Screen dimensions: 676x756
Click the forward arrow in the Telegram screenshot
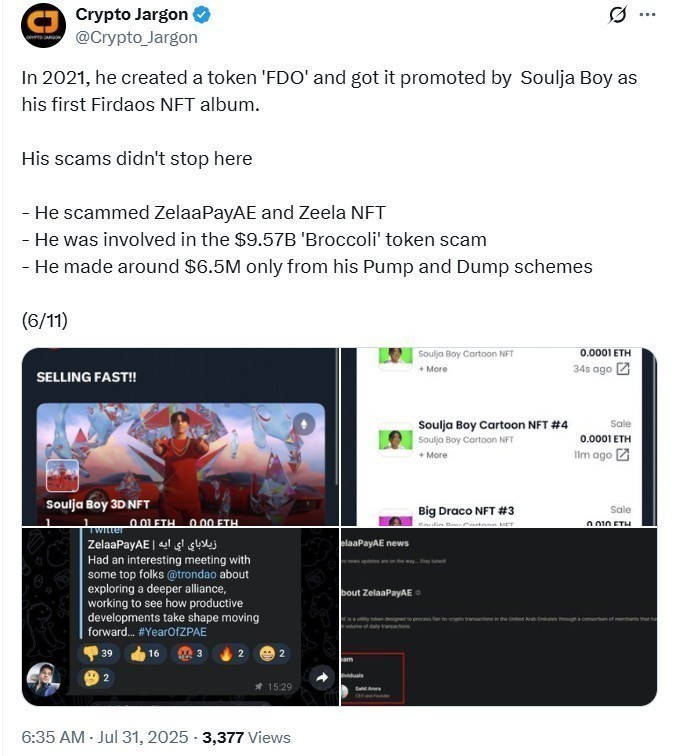[323, 678]
